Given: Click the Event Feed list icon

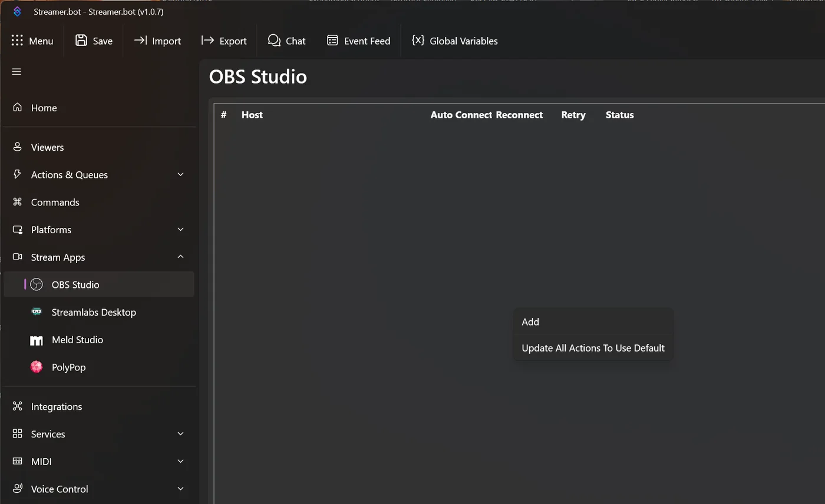Looking at the screenshot, I should (332, 40).
